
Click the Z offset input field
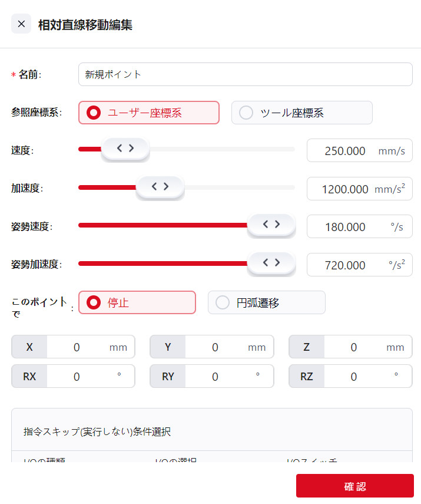[353, 347]
